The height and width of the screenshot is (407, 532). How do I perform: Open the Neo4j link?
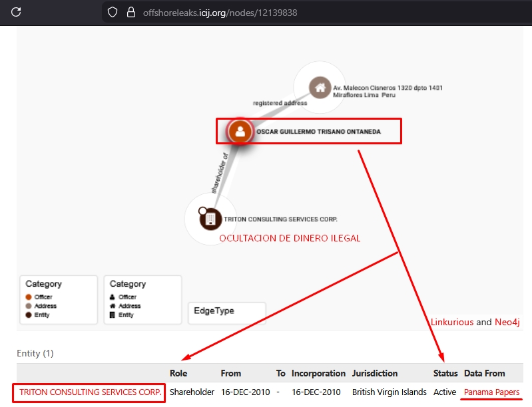coord(507,322)
